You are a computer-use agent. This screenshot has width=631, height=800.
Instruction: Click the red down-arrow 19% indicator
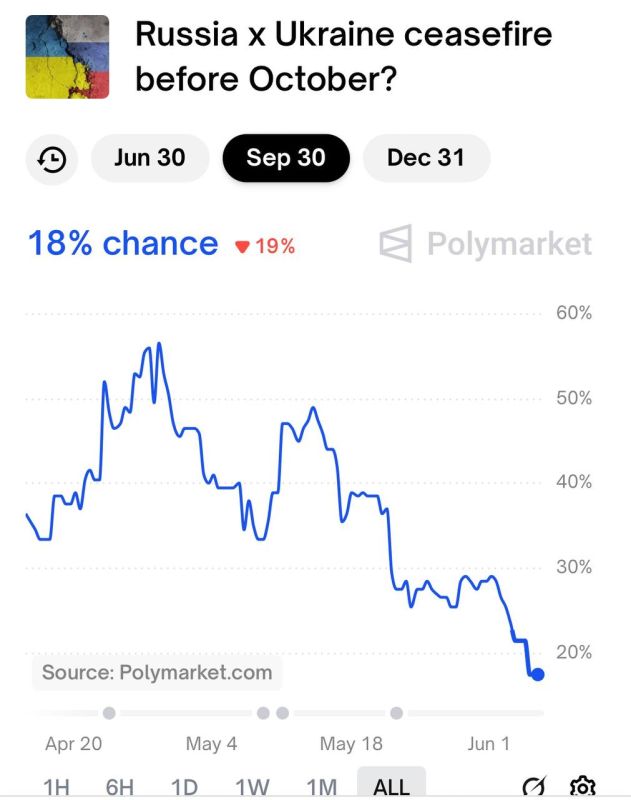click(265, 246)
